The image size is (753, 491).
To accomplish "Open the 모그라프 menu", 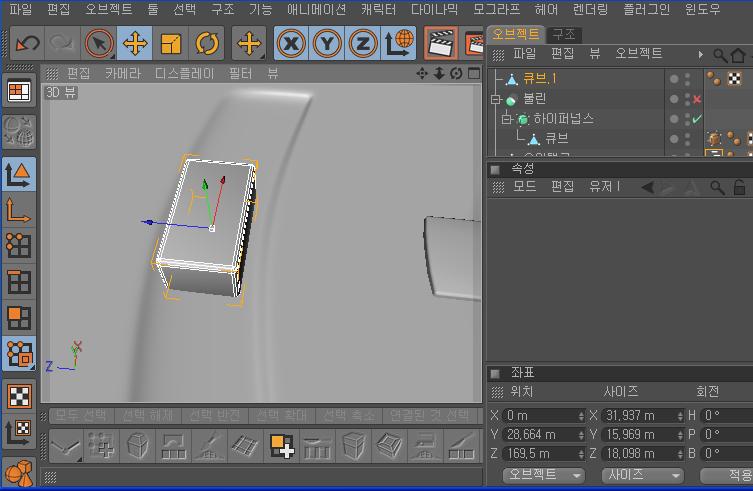I will point(496,9).
